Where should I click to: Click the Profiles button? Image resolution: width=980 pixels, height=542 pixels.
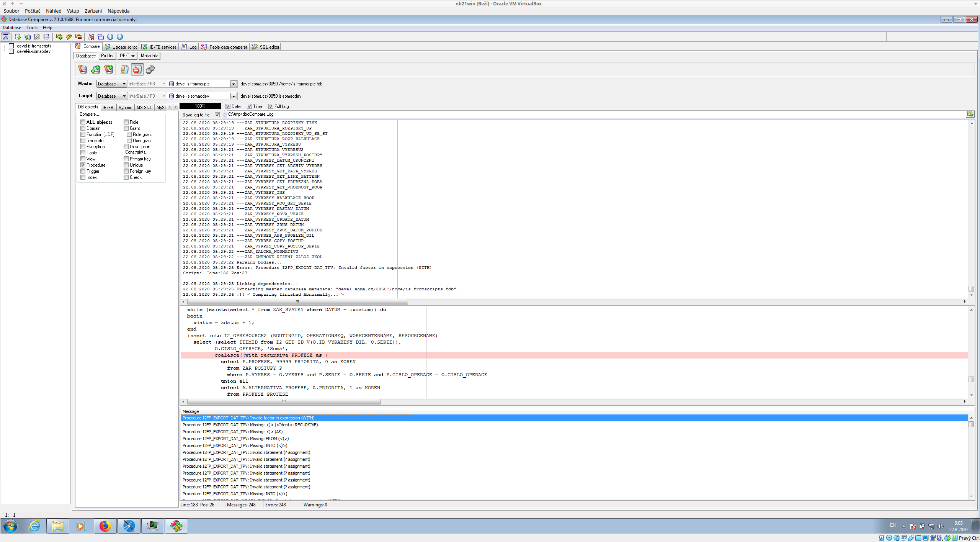pos(108,56)
